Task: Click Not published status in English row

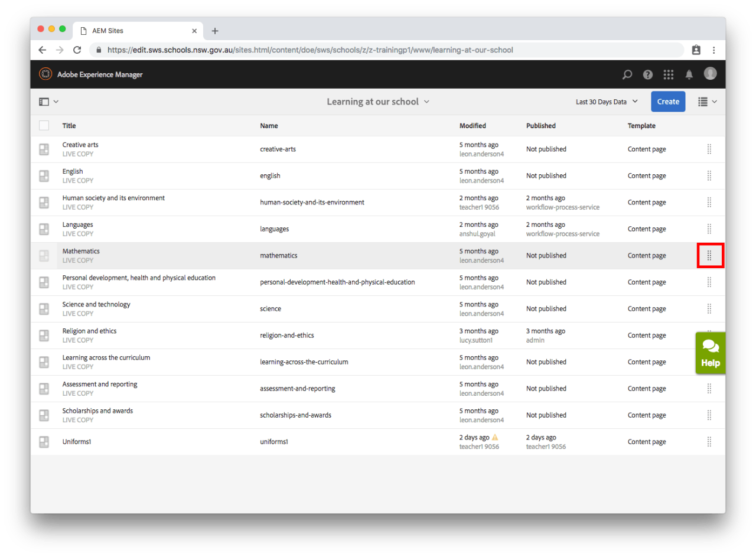Action: 546,176
